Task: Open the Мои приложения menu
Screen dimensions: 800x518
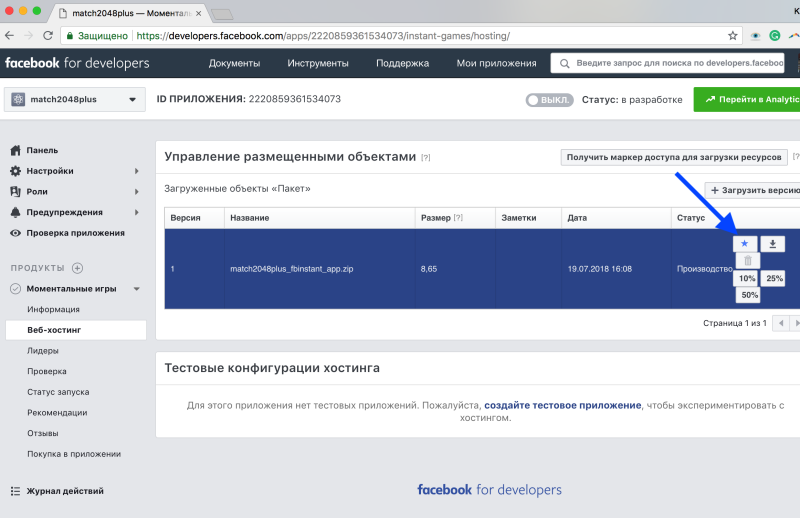Action: pos(496,63)
